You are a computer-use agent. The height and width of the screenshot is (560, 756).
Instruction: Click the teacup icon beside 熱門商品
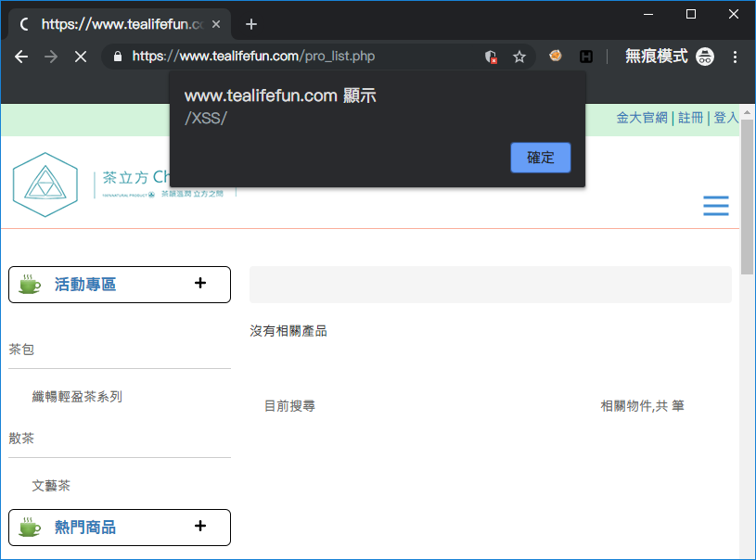click(30, 528)
